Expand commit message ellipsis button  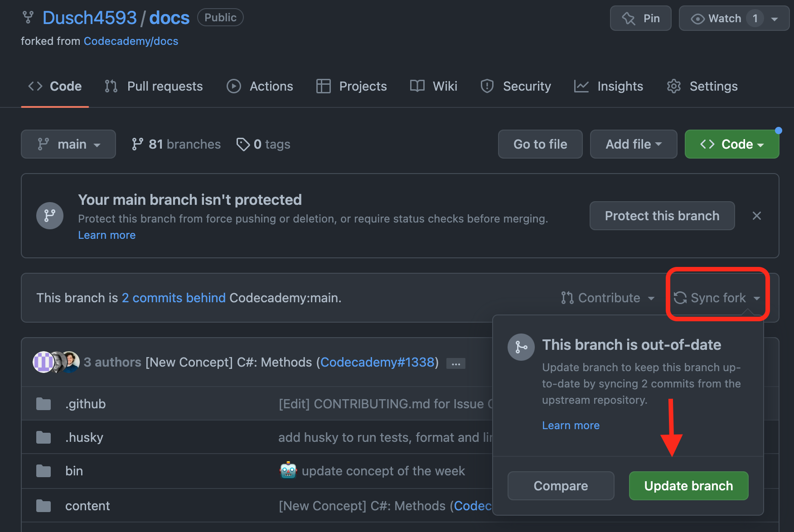(456, 363)
